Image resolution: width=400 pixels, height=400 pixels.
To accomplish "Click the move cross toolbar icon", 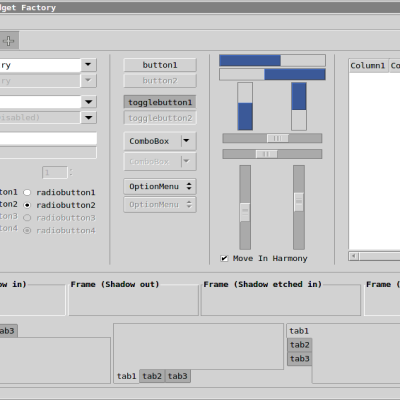I will click(x=8, y=41).
